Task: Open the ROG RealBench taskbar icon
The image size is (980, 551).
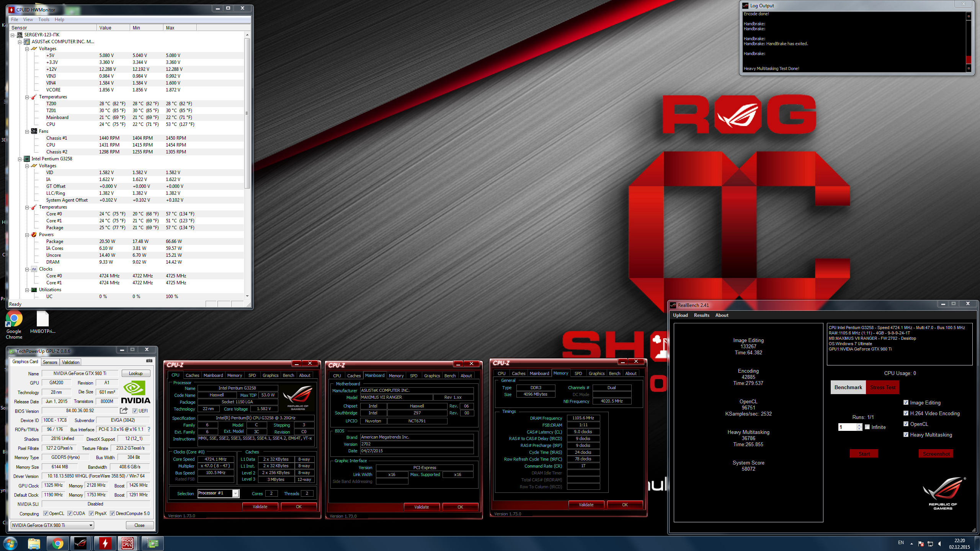Action: click(x=81, y=543)
